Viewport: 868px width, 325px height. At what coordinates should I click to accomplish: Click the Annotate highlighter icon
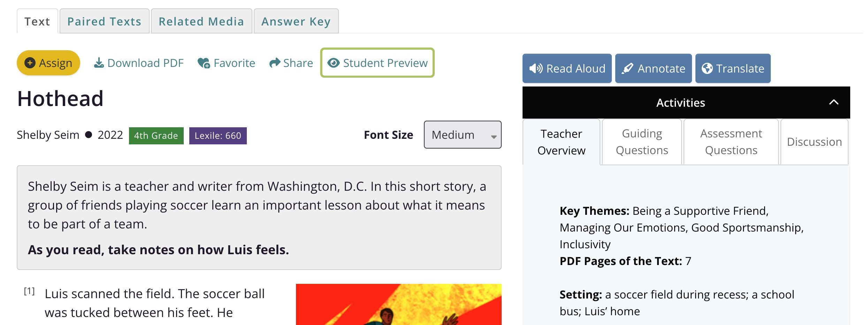click(627, 68)
